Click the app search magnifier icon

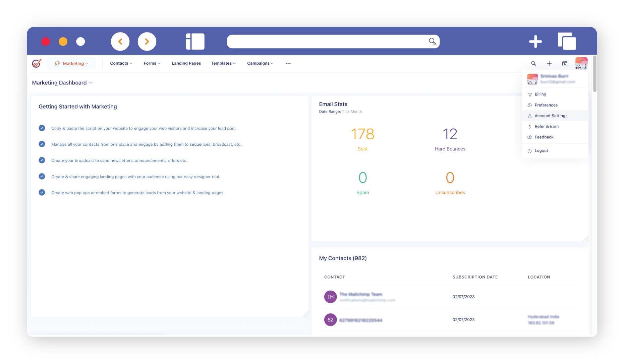pos(533,64)
